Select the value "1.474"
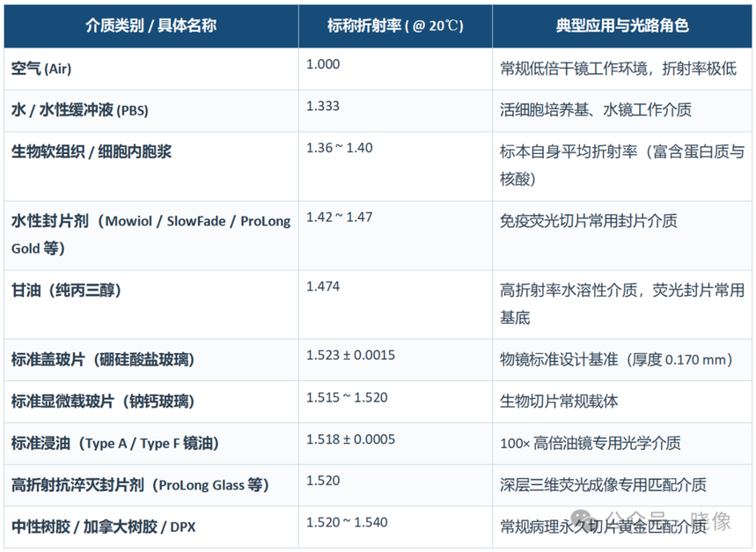 point(323,286)
